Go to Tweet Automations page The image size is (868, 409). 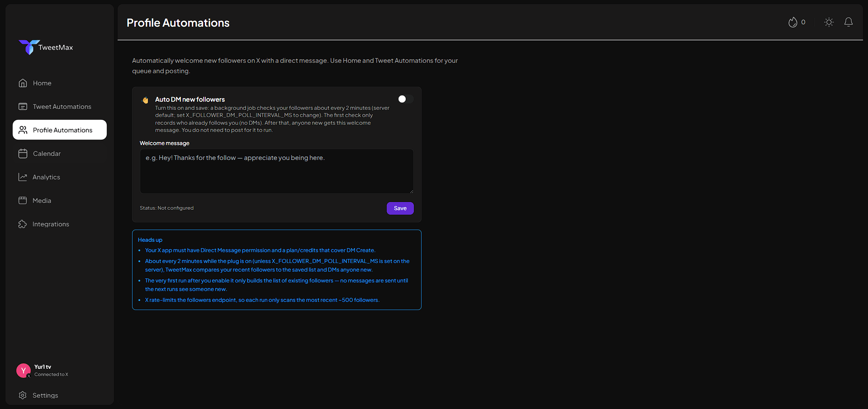coord(60,107)
